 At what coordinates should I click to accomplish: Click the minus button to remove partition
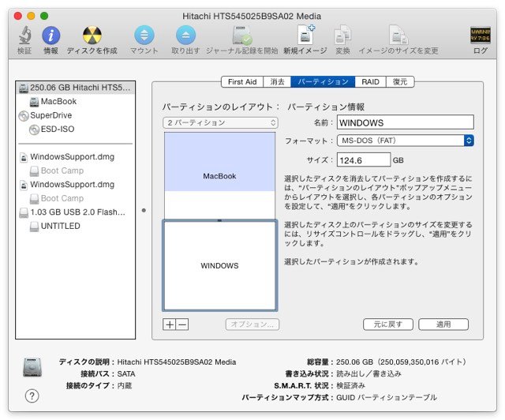click(x=182, y=324)
